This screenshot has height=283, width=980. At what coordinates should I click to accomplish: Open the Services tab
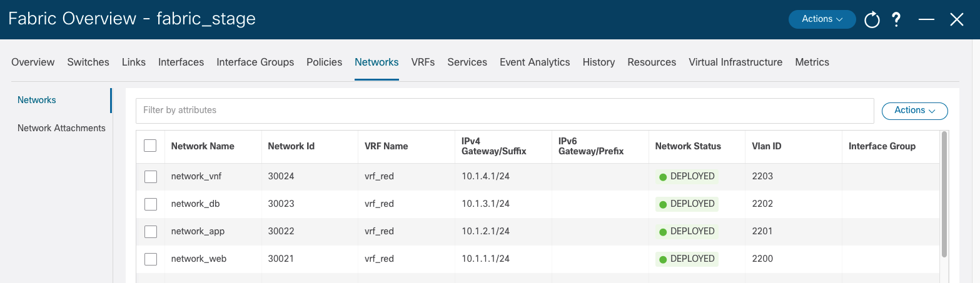pyautogui.click(x=467, y=62)
